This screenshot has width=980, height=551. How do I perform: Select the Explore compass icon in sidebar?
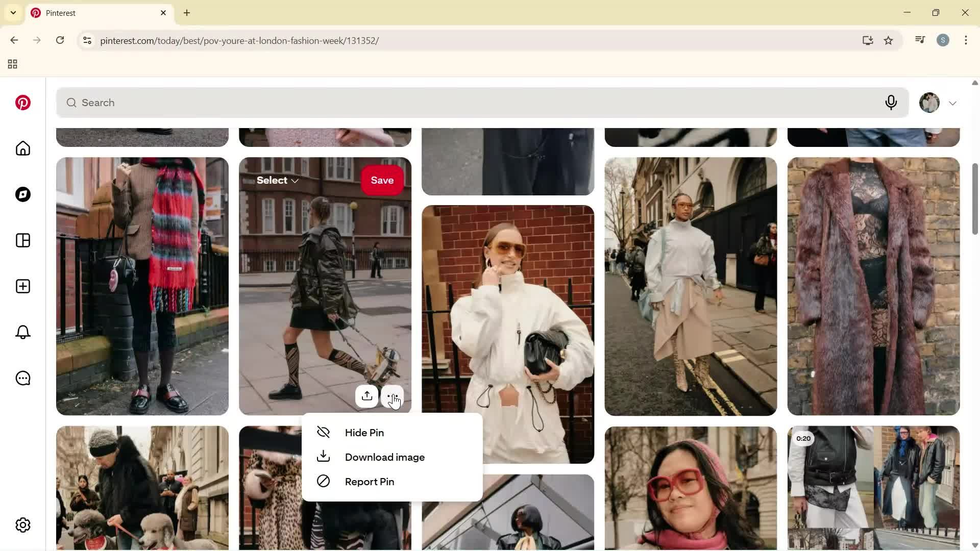[22, 194]
